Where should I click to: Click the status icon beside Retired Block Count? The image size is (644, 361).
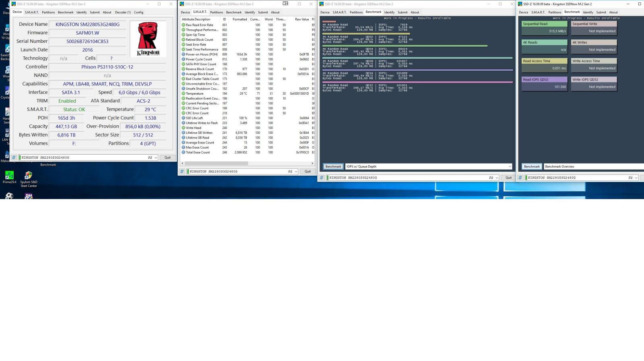tap(184, 39)
